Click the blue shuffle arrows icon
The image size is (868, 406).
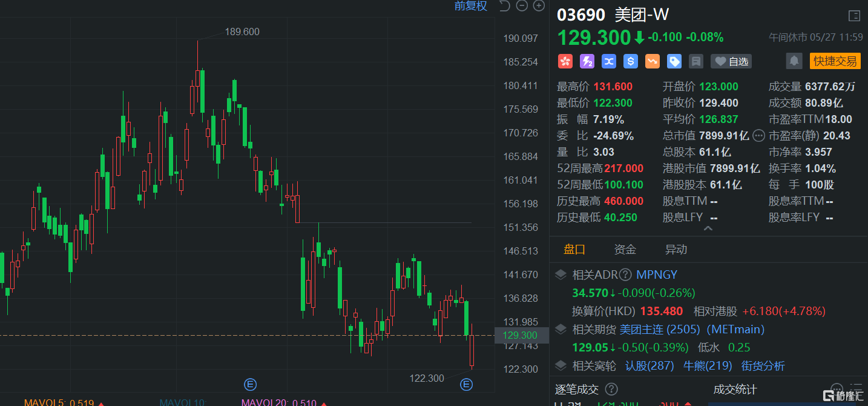pos(608,61)
